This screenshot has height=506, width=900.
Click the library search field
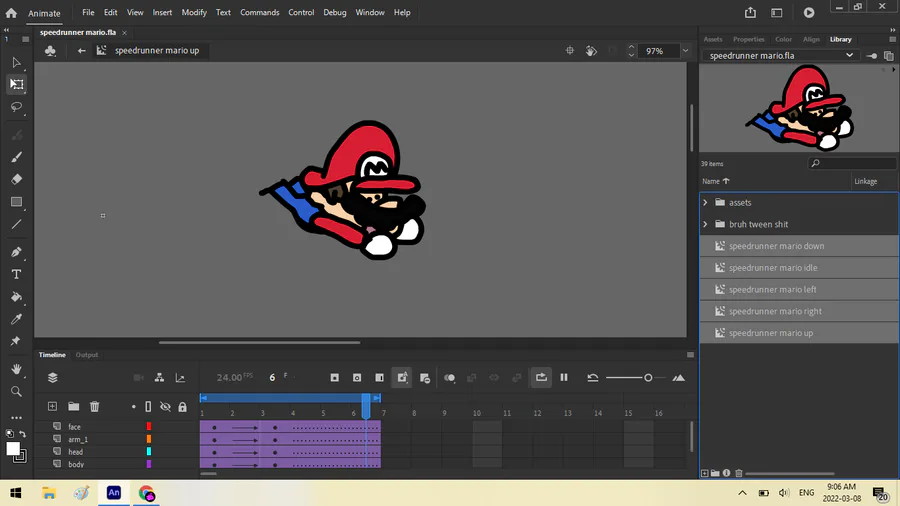point(852,164)
